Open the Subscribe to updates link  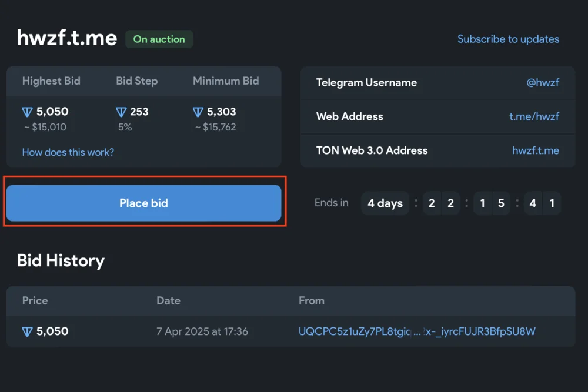tap(508, 39)
